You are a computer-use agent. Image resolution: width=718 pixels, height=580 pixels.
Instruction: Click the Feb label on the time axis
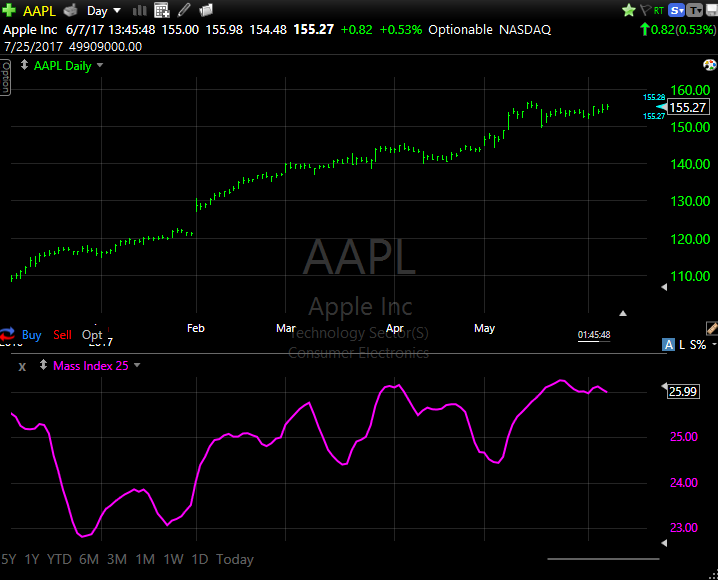tap(196, 328)
